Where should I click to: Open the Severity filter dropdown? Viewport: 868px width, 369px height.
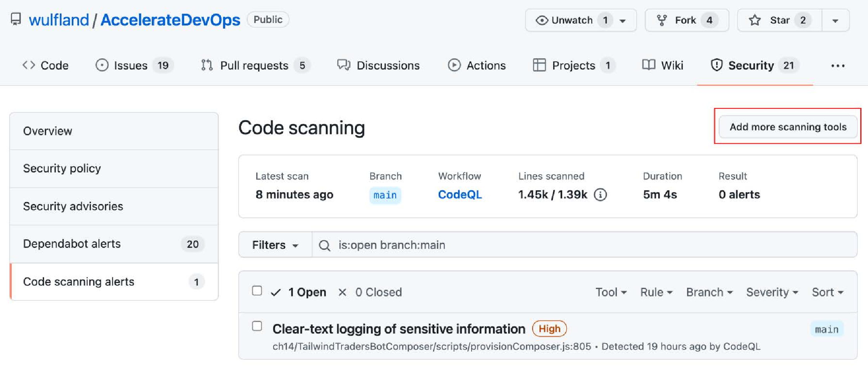[x=772, y=292]
